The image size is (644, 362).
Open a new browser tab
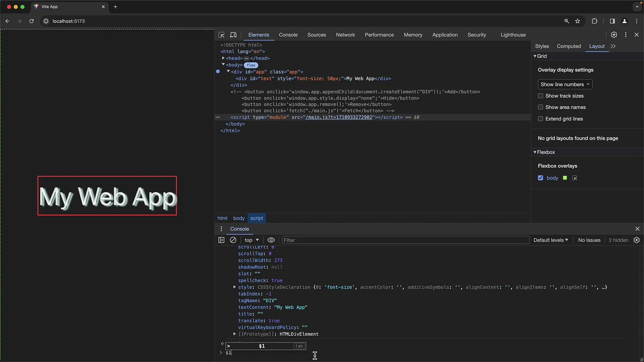pos(115,7)
